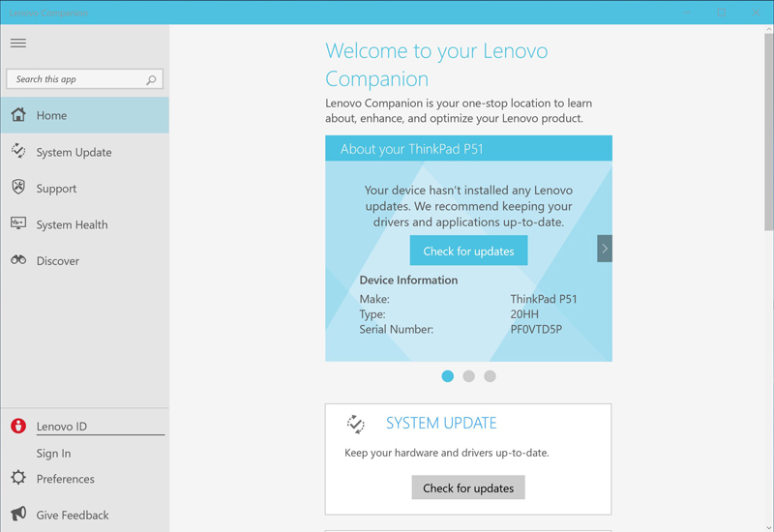The height and width of the screenshot is (532, 774).
Task: Click the type value 20HH
Action: [x=524, y=313]
